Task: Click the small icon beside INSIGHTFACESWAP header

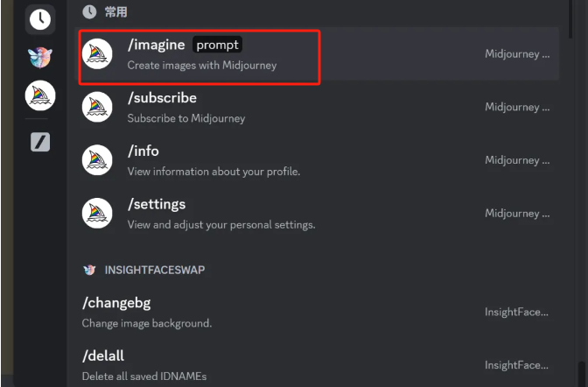Action: 89,270
